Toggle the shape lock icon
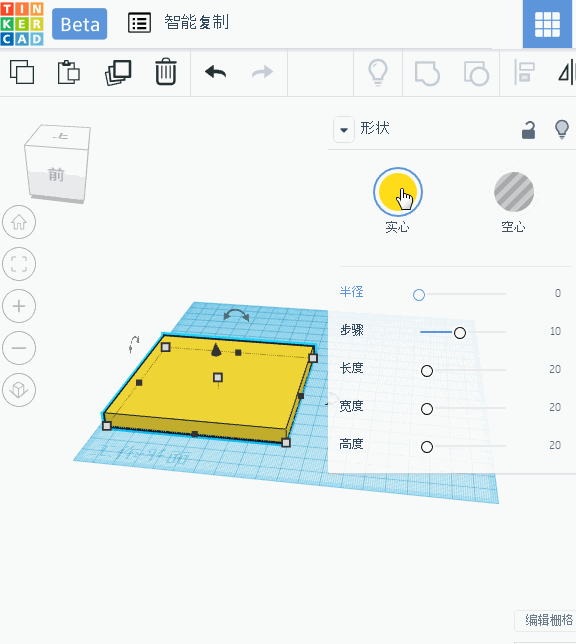576x644 pixels. (528, 130)
